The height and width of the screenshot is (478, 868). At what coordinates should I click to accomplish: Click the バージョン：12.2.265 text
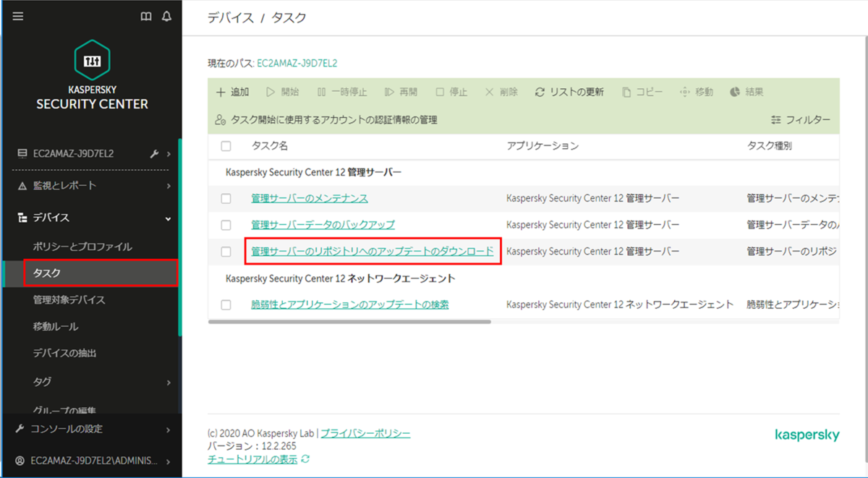coord(252,446)
